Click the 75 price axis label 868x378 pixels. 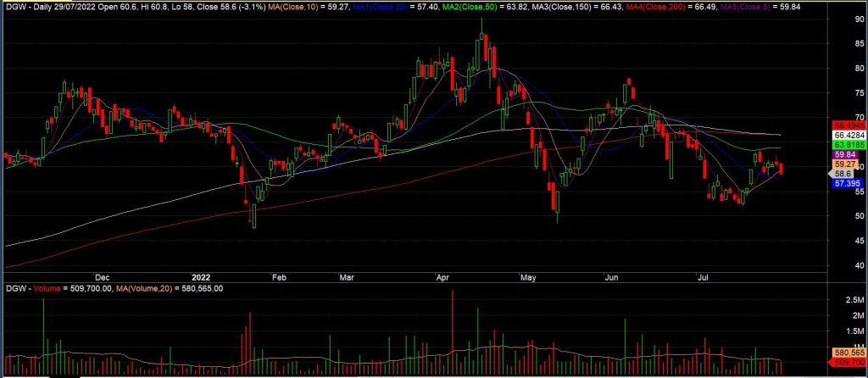860,93
